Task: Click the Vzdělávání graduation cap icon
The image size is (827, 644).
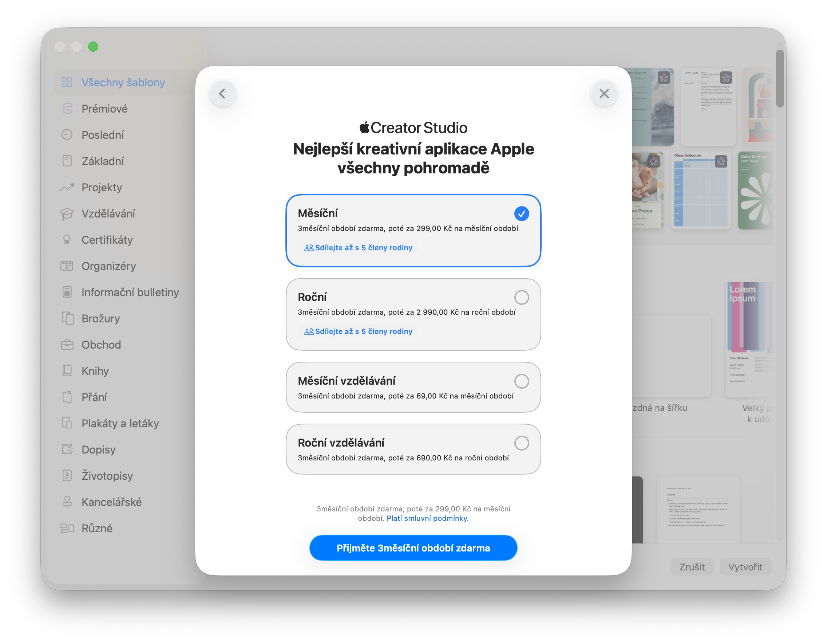Action: [67, 214]
